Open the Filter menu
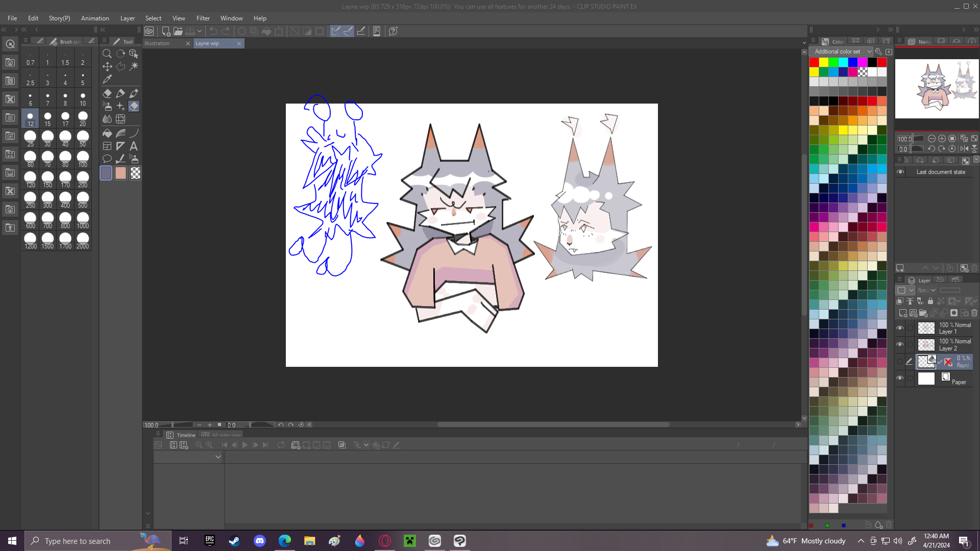 (203, 18)
